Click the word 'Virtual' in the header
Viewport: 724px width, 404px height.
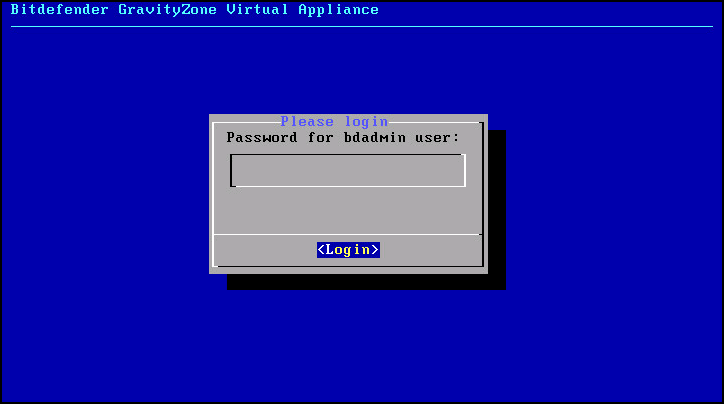coord(257,10)
